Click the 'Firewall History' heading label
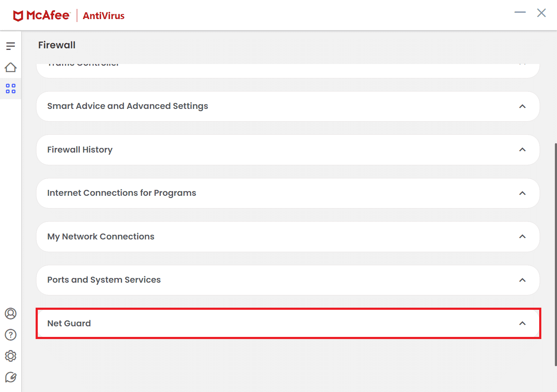The height and width of the screenshot is (392, 557). tap(80, 150)
